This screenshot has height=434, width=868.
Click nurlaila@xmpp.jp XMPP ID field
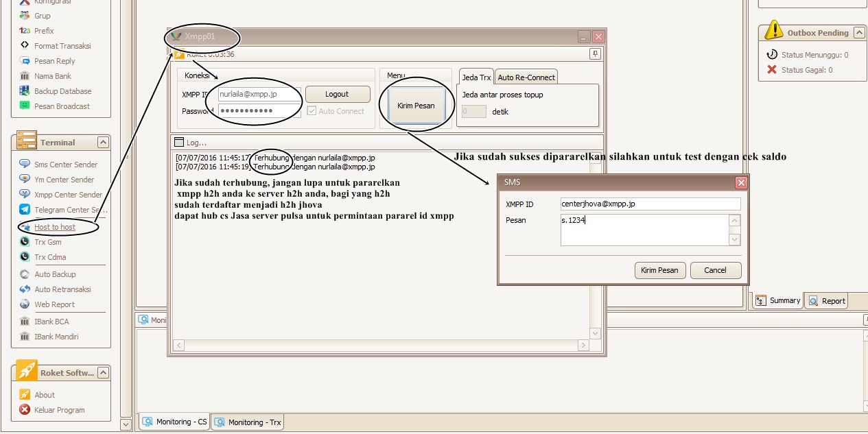click(259, 94)
